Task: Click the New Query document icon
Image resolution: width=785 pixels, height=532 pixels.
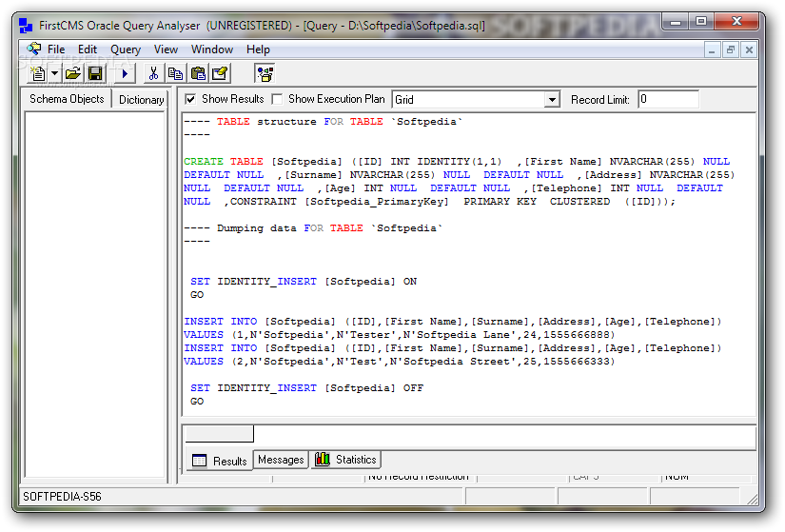Action: (x=38, y=74)
